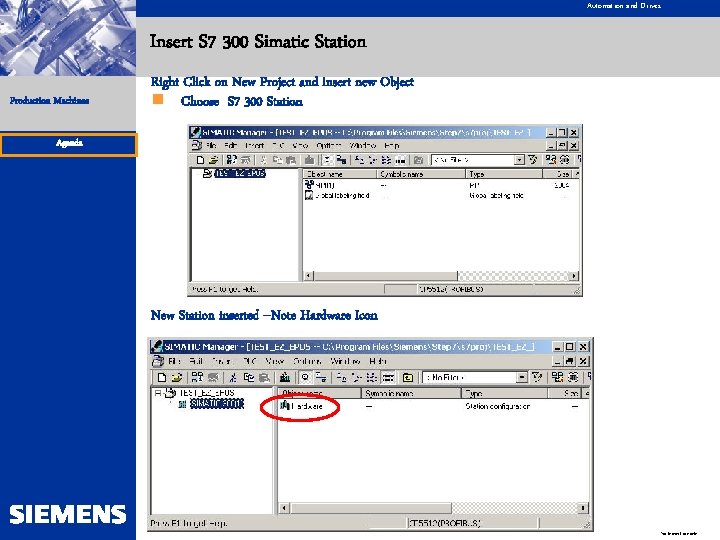The height and width of the screenshot is (540, 720).
Task: Click Copy icon in lower window toolbar
Action: (249, 377)
